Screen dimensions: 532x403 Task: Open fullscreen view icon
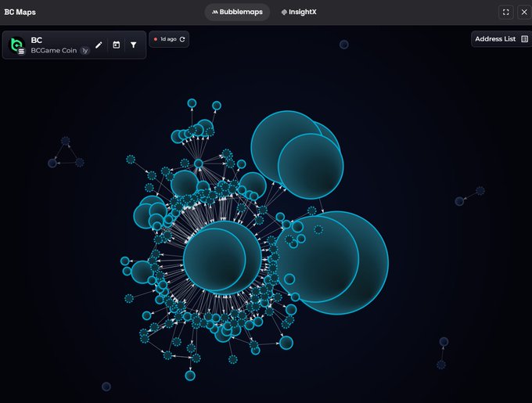[x=506, y=13]
